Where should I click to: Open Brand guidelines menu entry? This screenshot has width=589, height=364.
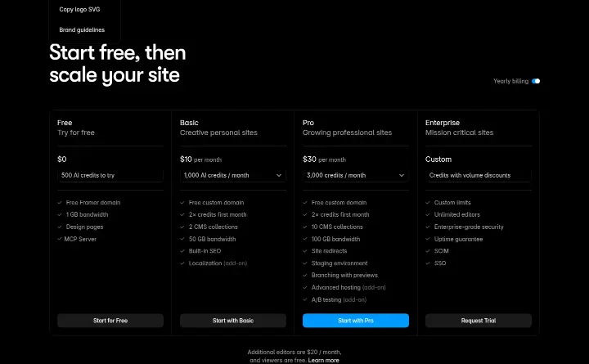tap(82, 29)
